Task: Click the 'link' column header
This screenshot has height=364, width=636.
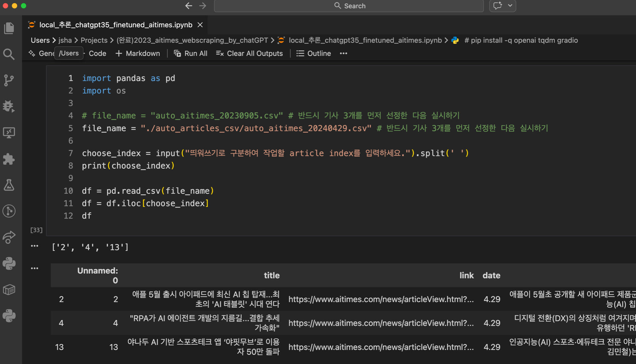Action: point(467,275)
